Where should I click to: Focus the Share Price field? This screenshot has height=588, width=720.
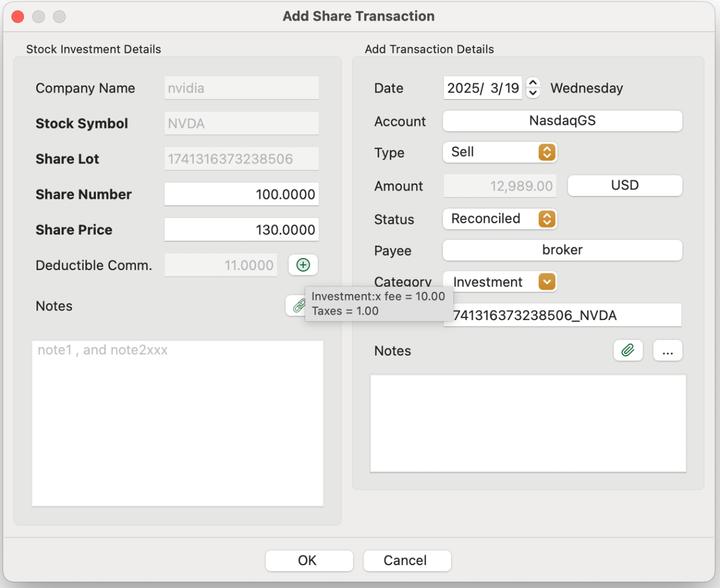(242, 230)
